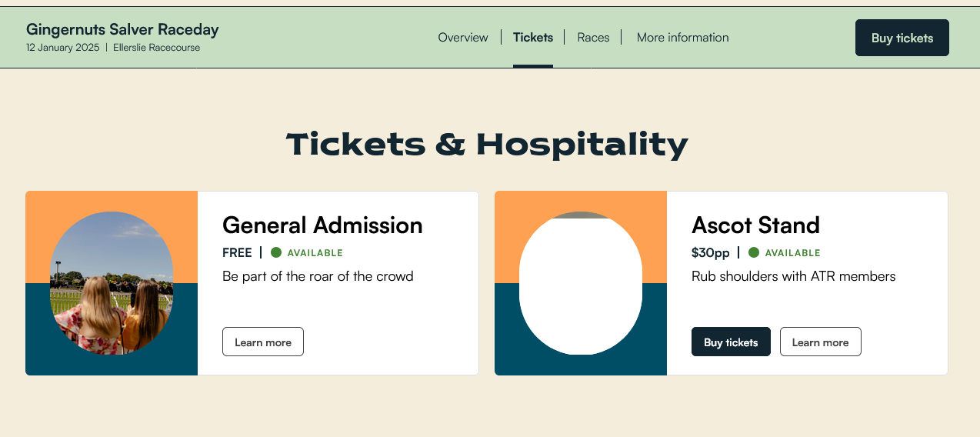
Task: Click the FREE price label
Action: click(x=237, y=252)
